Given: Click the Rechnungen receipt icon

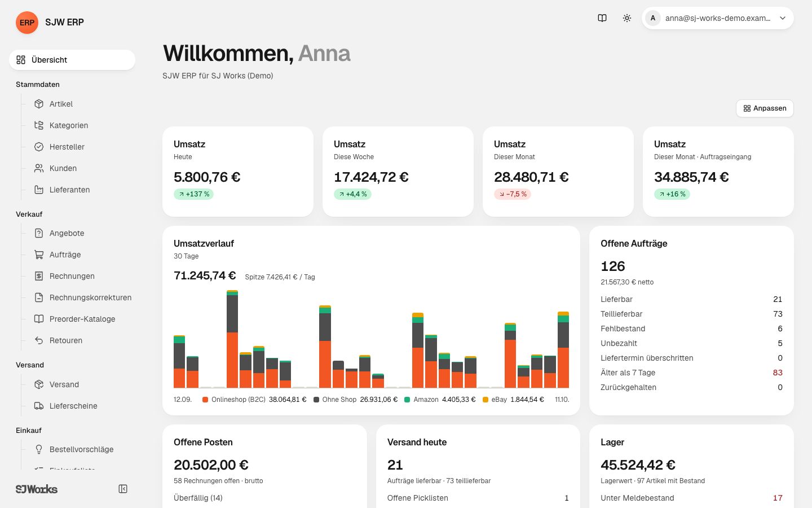Looking at the screenshot, I should pos(39,276).
